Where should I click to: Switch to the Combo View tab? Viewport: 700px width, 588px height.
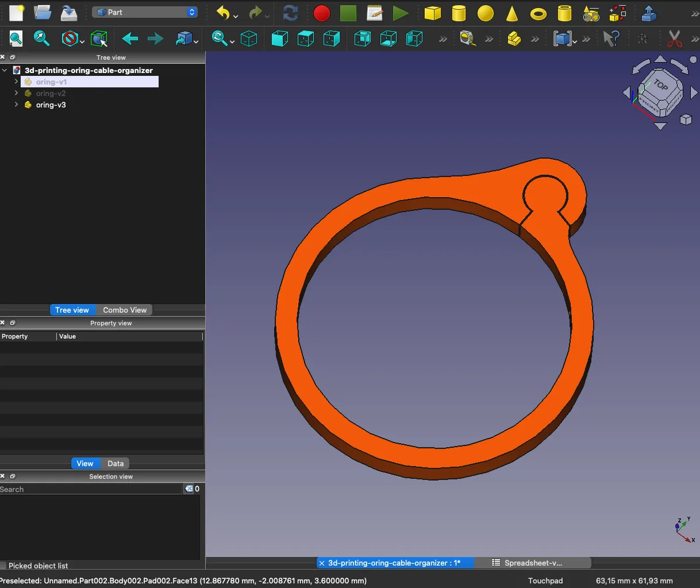125,310
